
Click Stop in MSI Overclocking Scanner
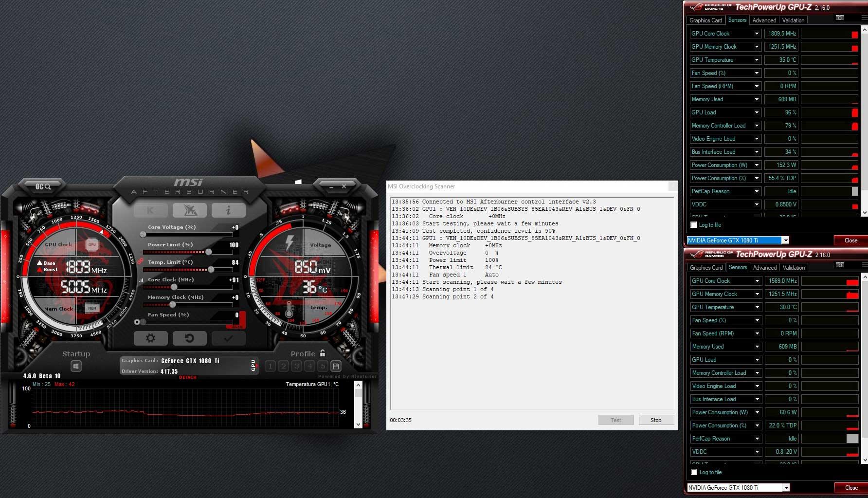click(x=656, y=420)
